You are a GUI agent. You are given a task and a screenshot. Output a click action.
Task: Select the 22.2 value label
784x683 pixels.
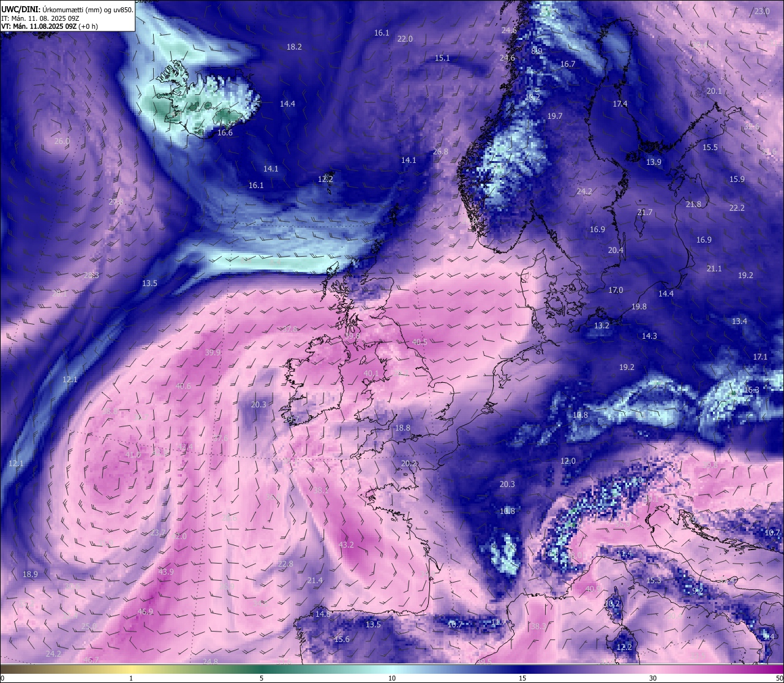[x=737, y=208]
